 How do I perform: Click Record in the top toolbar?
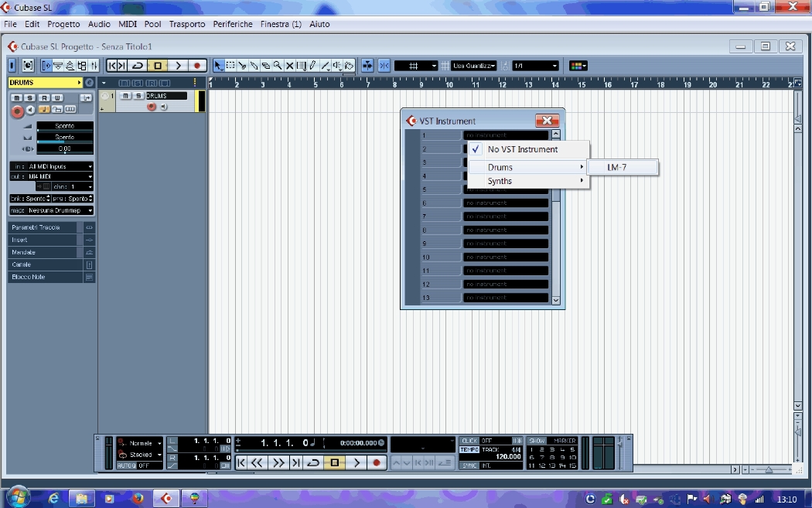pyautogui.click(x=196, y=66)
